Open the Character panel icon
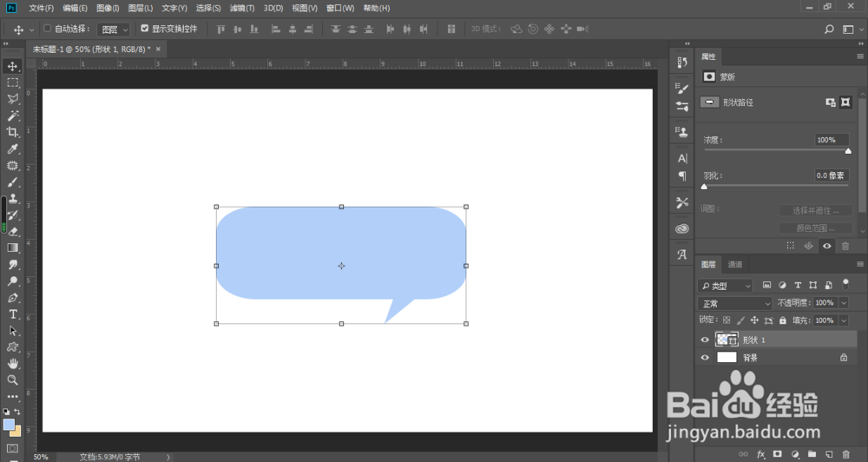This screenshot has height=462, width=868. coord(682,158)
